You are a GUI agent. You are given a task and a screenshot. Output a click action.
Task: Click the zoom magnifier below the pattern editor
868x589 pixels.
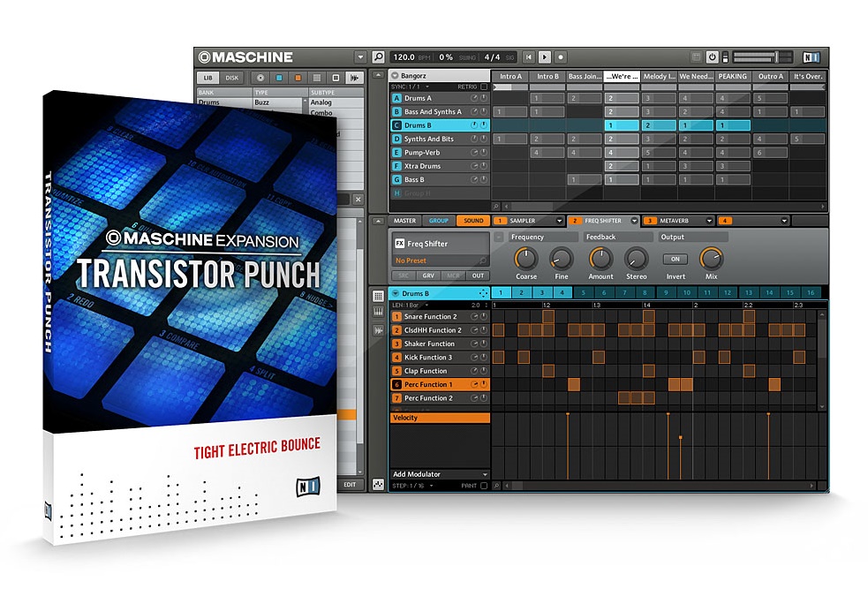point(496,486)
